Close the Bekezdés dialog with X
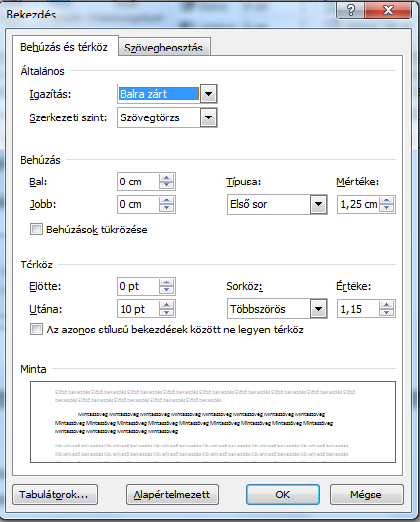 coord(388,10)
